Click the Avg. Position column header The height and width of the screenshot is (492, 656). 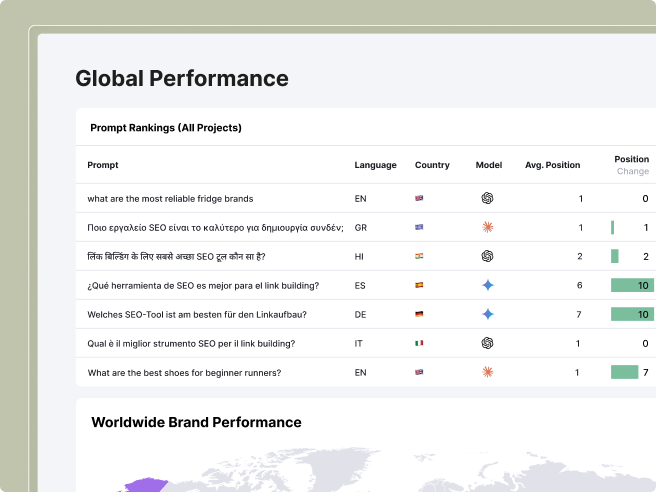[x=552, y=165]
